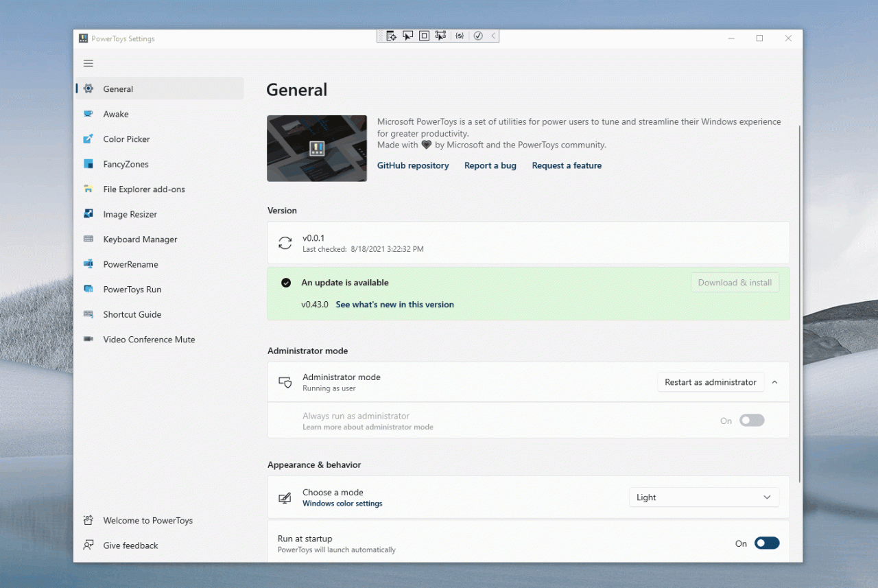This screenshot has width=878, height=588.
Task: Open the GitHub repository link
Action: [x=413, y=165]
